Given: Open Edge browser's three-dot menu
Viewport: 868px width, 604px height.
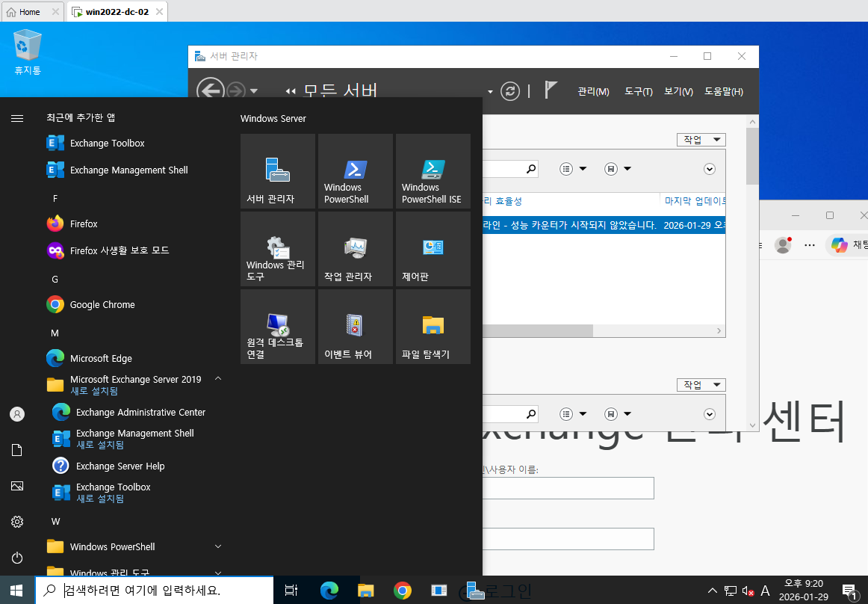Looking at the screenshot, I should (809, 245).
